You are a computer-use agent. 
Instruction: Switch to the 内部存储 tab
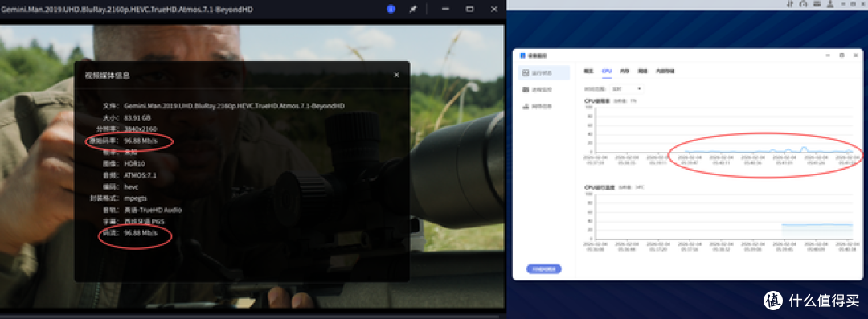(665, 72)
